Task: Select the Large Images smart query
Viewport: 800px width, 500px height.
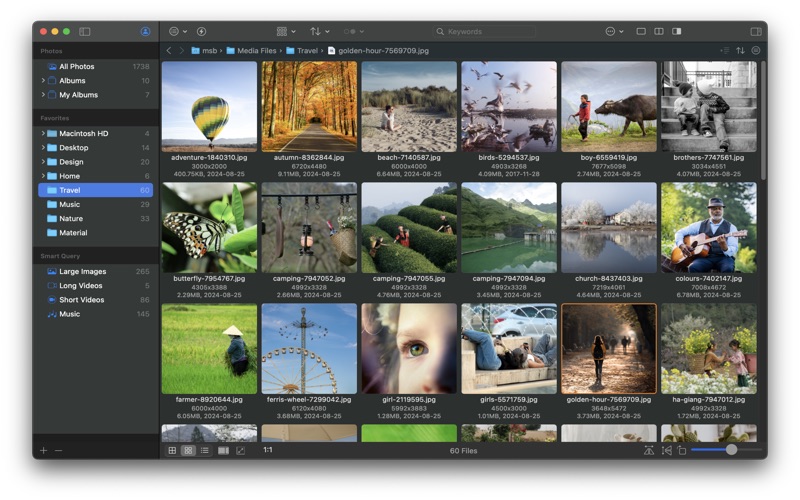Action: click(95, 271)
